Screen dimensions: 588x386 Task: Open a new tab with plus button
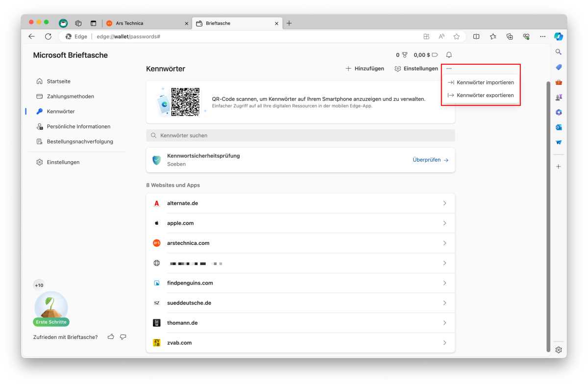pos(289,23)
